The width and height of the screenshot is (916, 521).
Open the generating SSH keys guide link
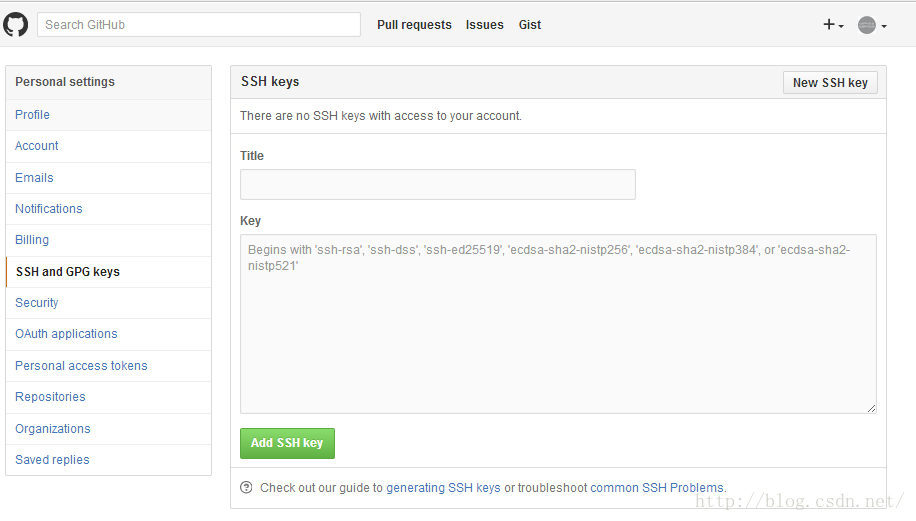pos(443,488)
